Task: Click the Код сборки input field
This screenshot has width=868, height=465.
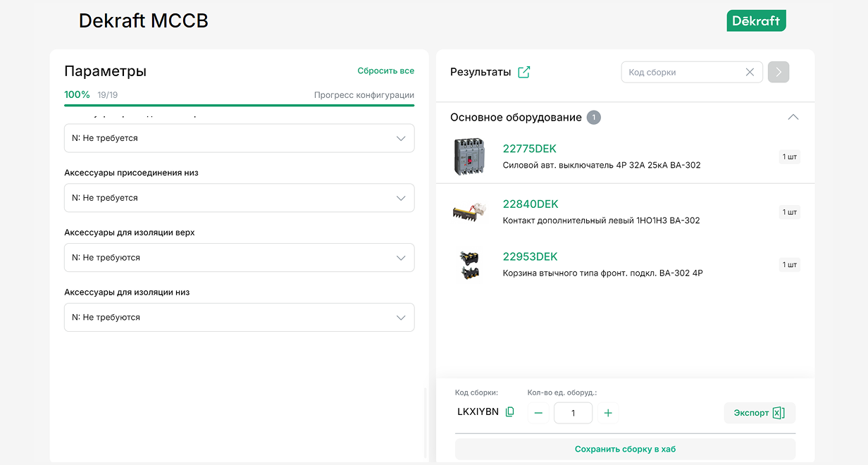Action: pos(683,72)
